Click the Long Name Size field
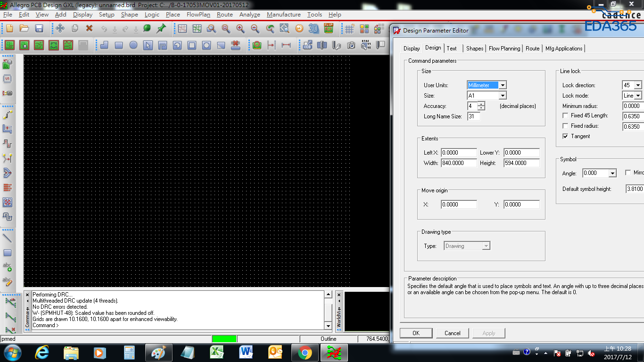 point(474,116)
